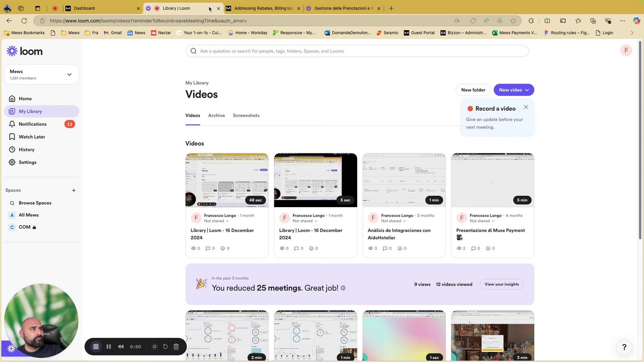This screenshot has width=644, height=362.
Task: Pause the current recording
Action: point(109,346)
